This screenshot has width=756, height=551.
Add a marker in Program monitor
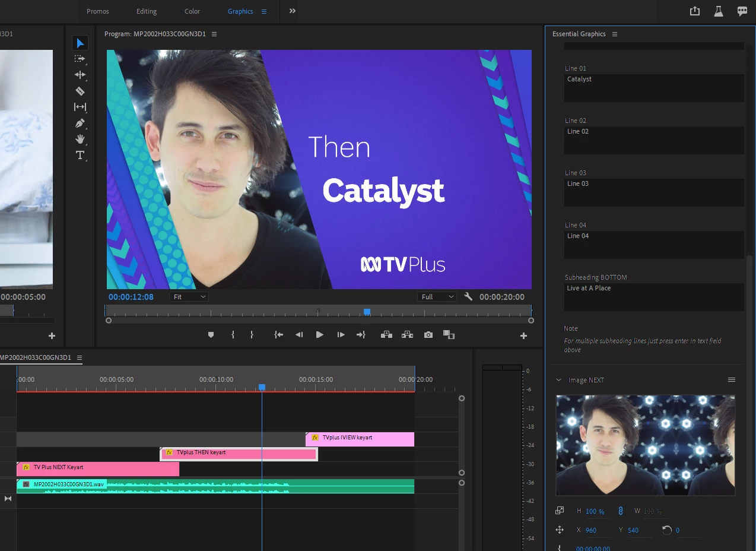(x=211, y=335)
